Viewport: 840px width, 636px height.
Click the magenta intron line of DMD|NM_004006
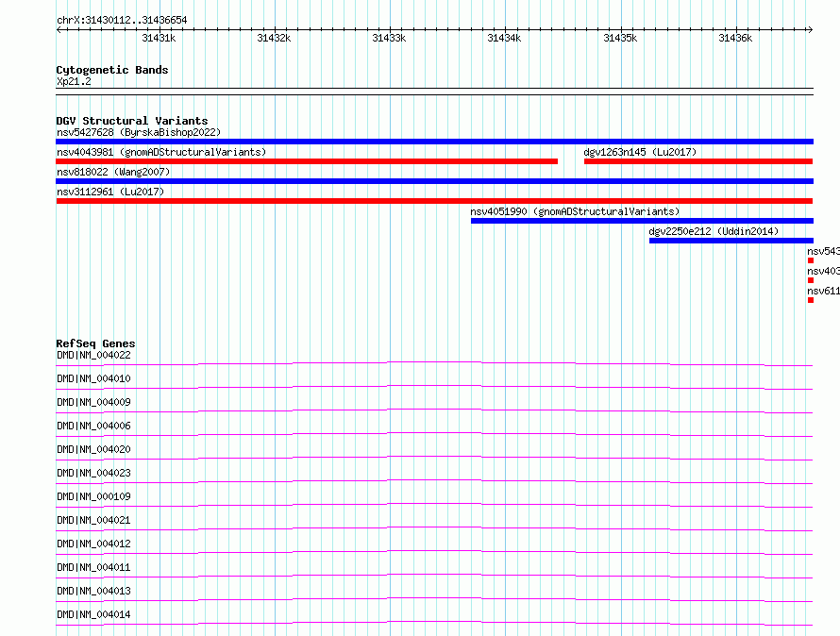tap(434, 433)
